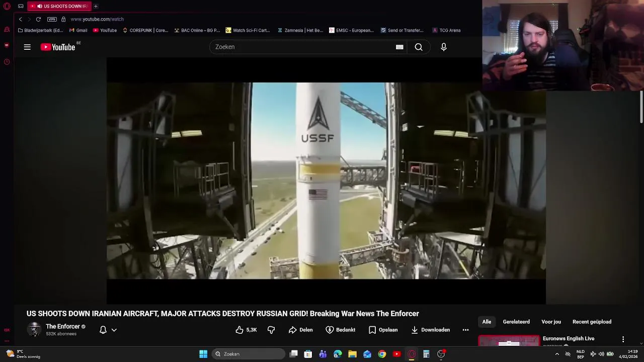The width and height of the screenshot is (644, 362).
Task: Open the Opera main menu icon
Action: [7, 6]
